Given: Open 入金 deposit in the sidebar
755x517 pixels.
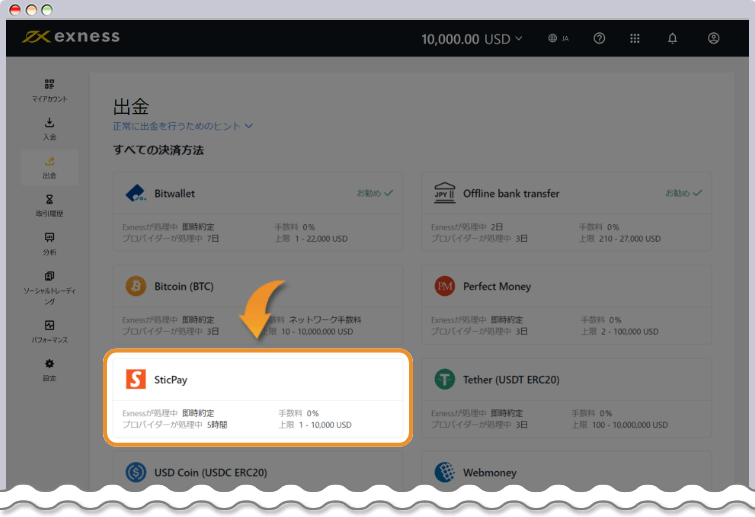Looking at the screenshot, I should 50,129.
